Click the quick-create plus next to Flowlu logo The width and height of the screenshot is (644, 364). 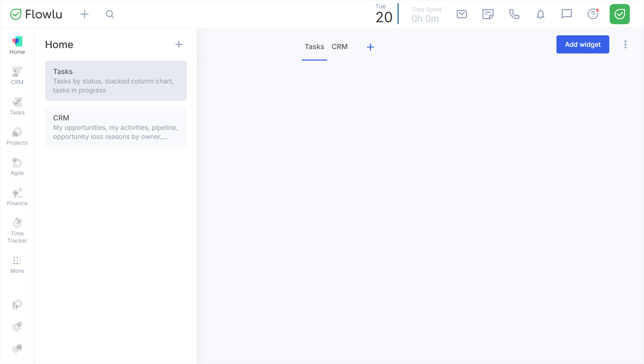click(85, 14)
